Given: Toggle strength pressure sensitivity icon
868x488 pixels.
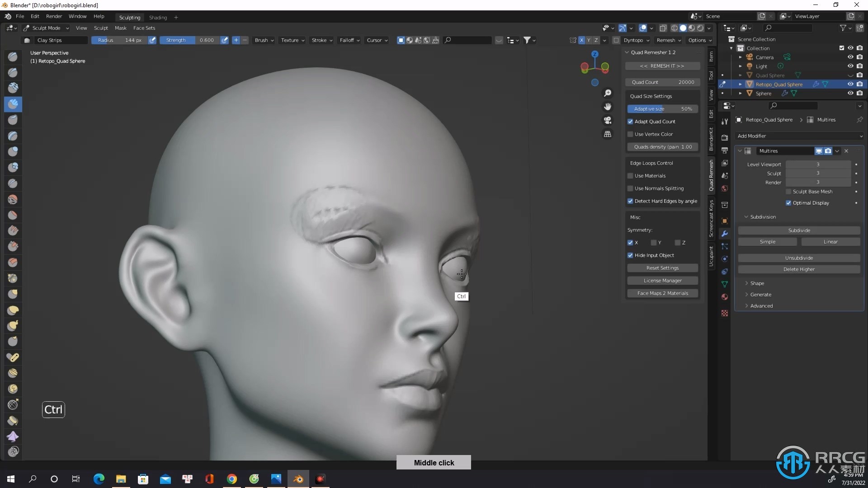Looking at the screenshot, I should click(224, 40).
